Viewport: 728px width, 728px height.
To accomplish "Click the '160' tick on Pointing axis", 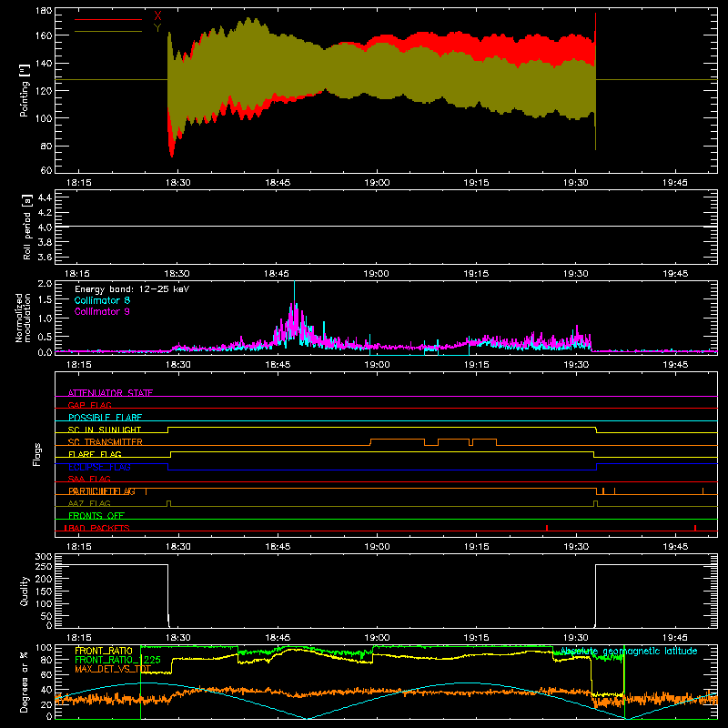I will 44,35.
